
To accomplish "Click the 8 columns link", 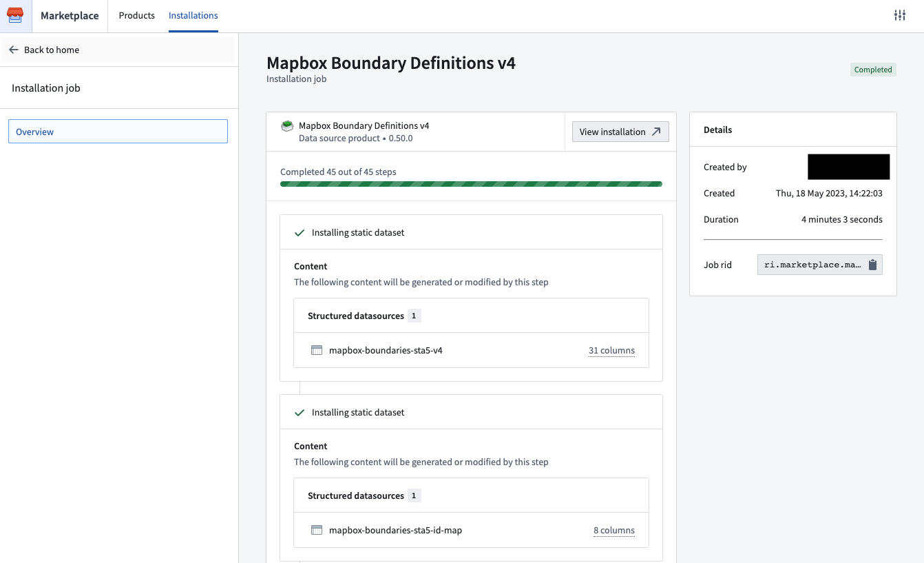I will pyautogui.click(x=614, y=530).
